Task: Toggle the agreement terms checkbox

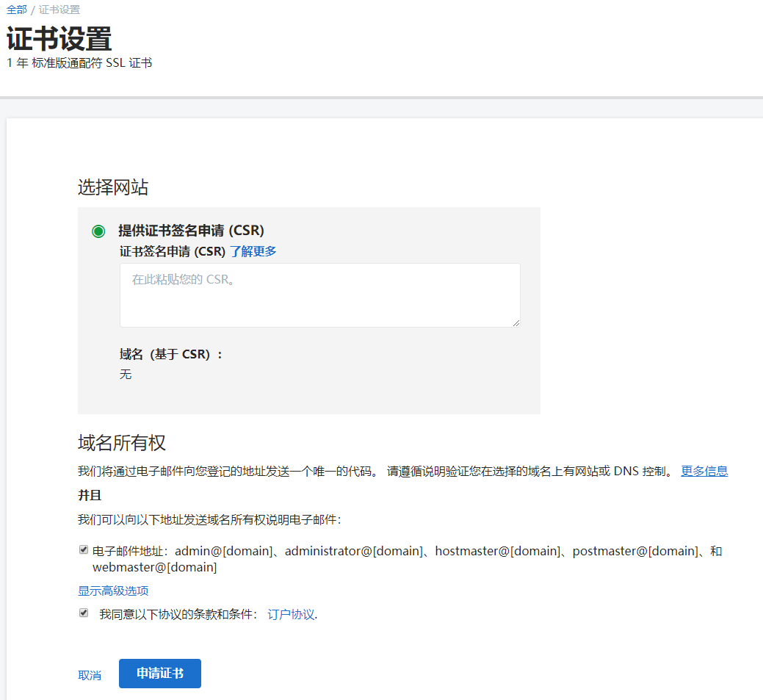Action: pos(84,613)
